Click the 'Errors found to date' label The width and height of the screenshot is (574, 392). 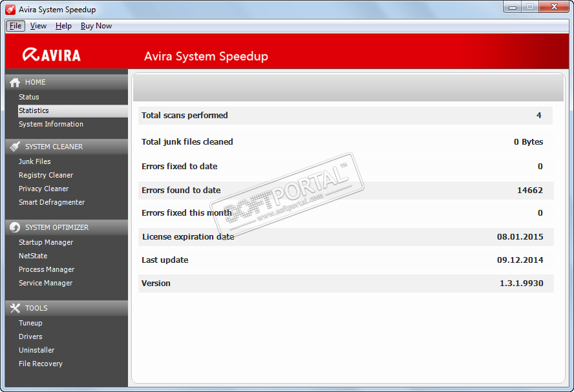(181, 190)
